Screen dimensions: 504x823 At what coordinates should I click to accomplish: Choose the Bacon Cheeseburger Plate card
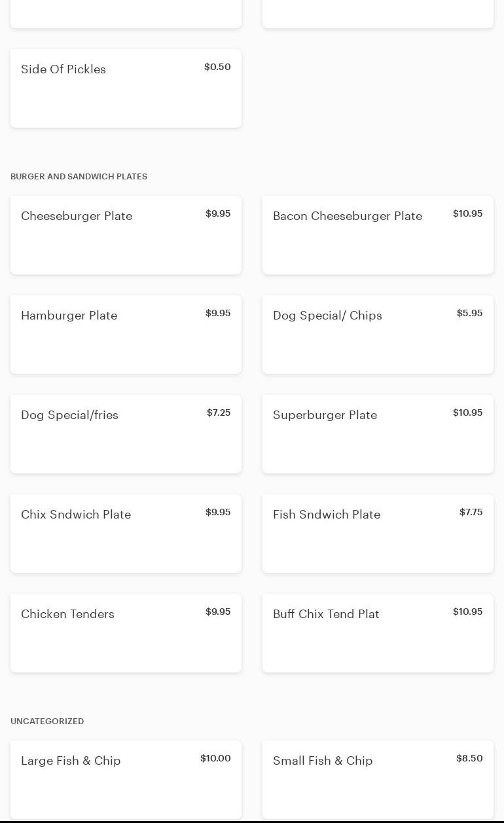pos(378,235)
